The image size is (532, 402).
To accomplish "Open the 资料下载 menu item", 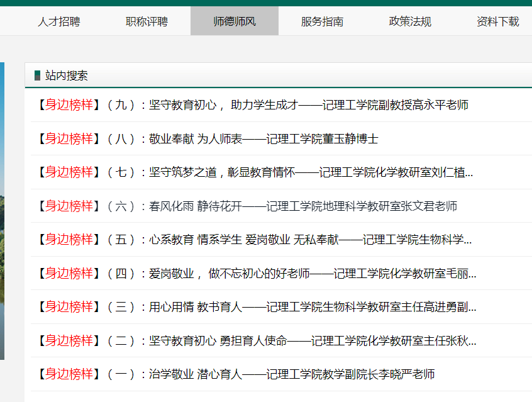I will (x=497, y=21).
